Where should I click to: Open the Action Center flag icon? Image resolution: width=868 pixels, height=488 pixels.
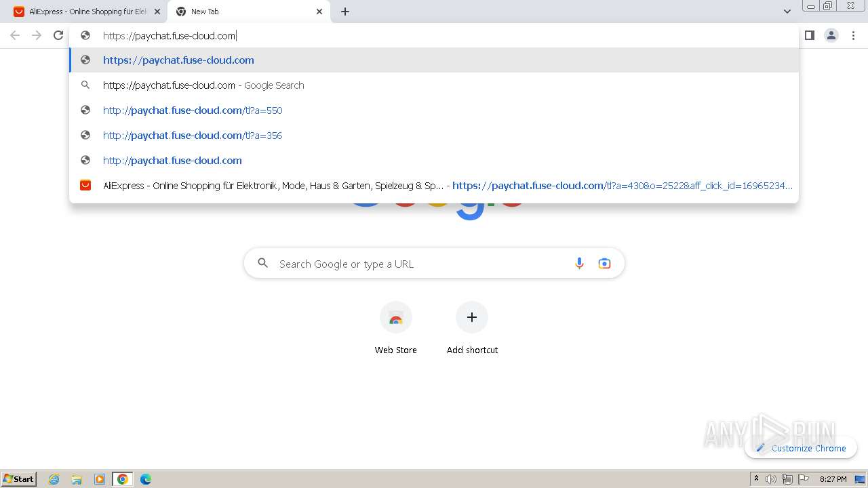pyautogui.click(x=804, y=479)
